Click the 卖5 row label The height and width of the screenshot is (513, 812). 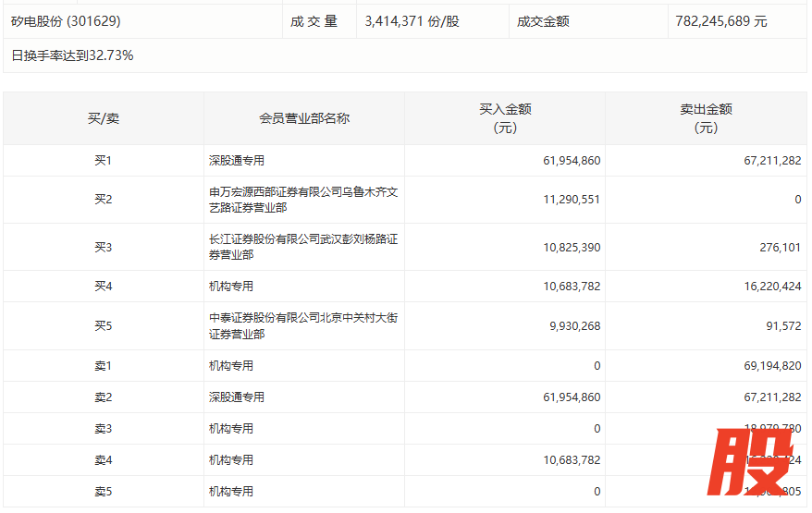pos(103,492)
